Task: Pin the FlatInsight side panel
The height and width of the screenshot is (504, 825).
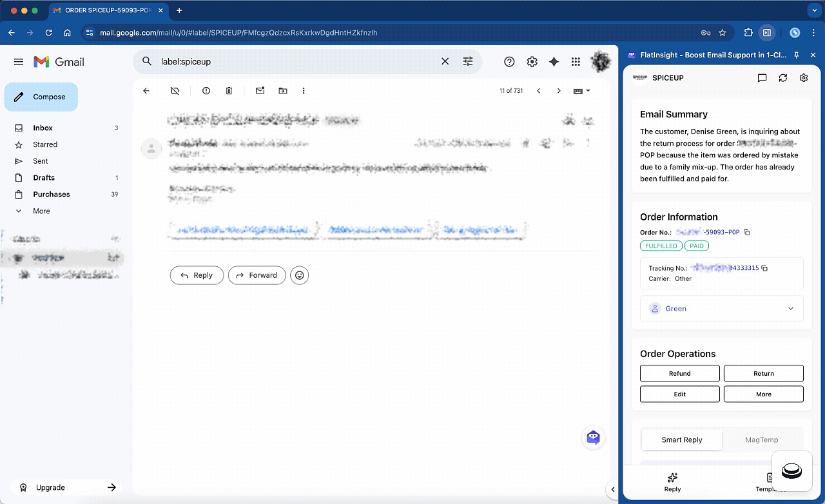Action: point(797,55)
